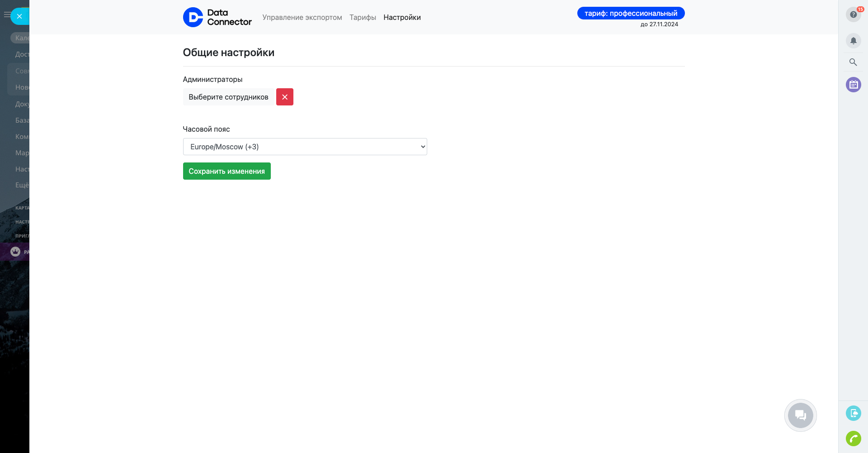Close the app panel with blue X
The height and width of the screenshot is (453, 868).
point(19,16)
